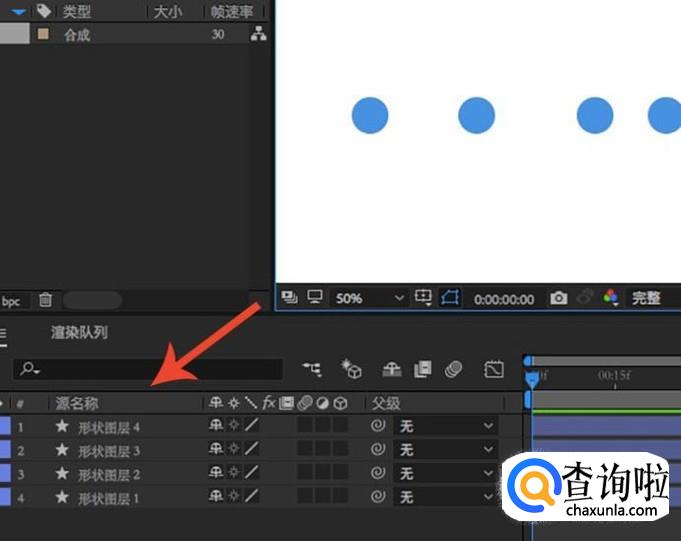Click the label color swatch of 形状图层 1
681x541 pixels.
[5, 497]
